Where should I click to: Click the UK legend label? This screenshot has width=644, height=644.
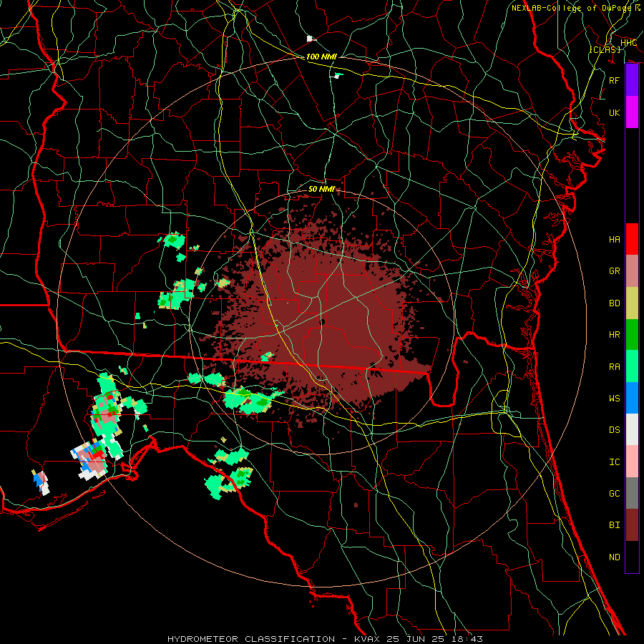[614, 112]
